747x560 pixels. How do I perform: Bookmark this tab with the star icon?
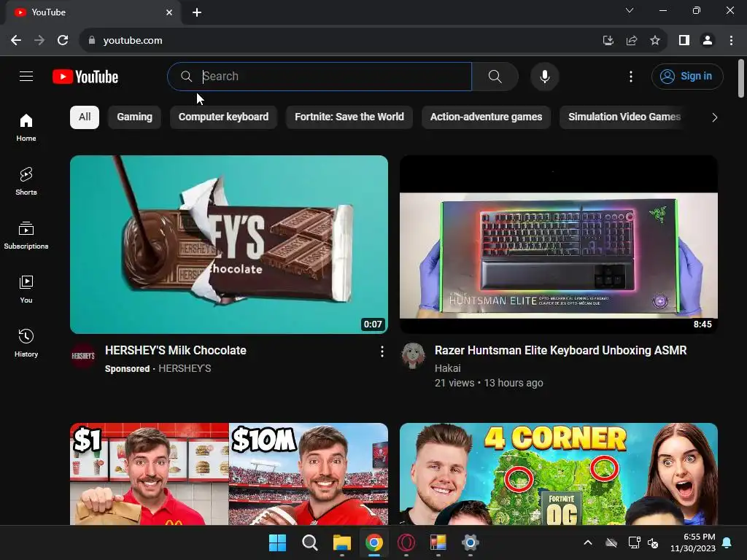point(655,41)
